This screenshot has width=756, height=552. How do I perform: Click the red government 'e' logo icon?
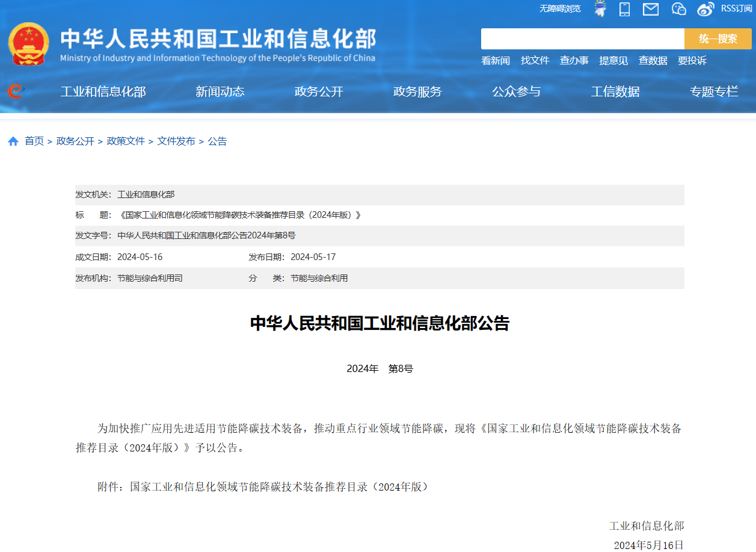[x=14, y=91]
